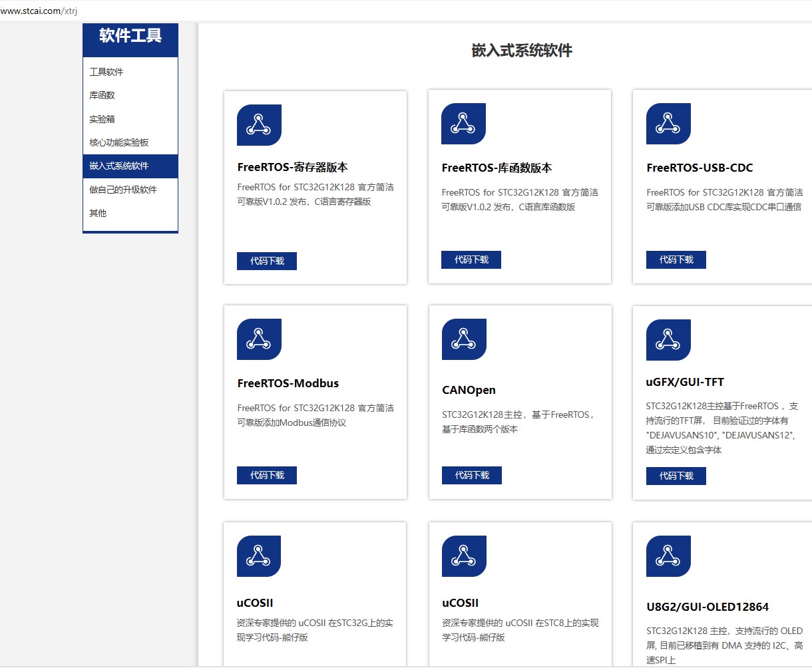
Task: Click the FreeRTOS-库函数版本 card icon
Action: pyautogui.click(x=463, y=124)
